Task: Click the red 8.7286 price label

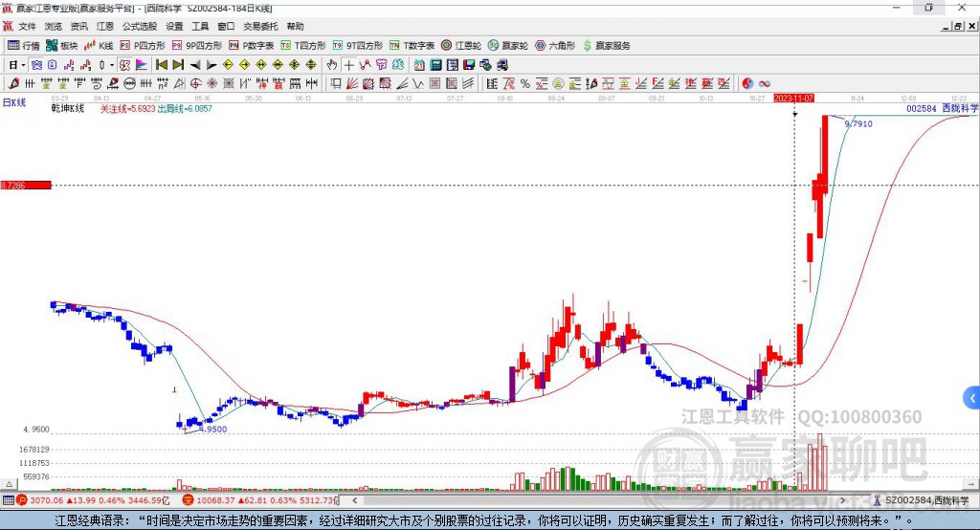Action: pos(26,185)
